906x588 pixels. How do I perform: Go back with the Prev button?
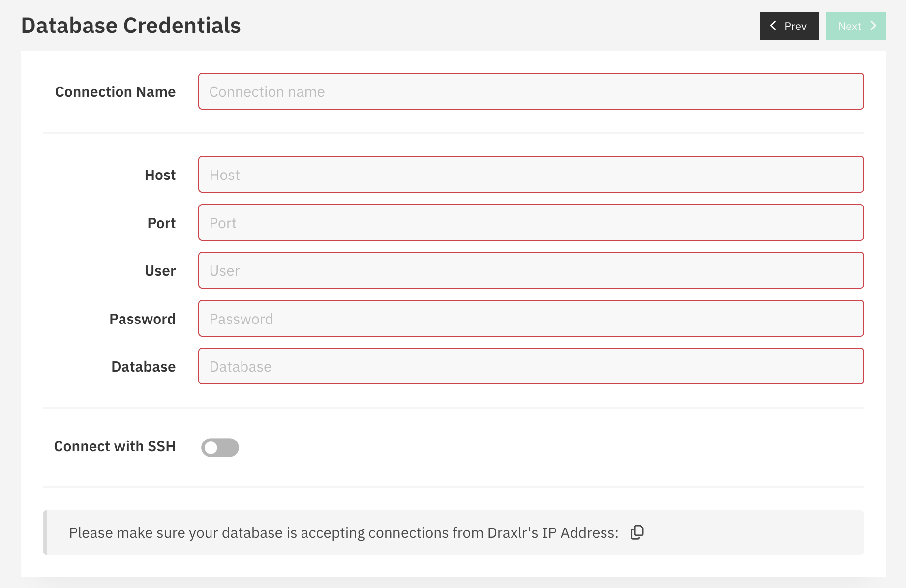point(789,26)
